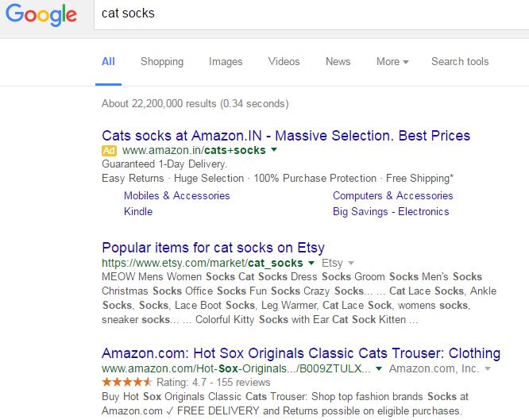The image size is (529, 420).
Task: Click the Google logo
Action: pos(41,15)
